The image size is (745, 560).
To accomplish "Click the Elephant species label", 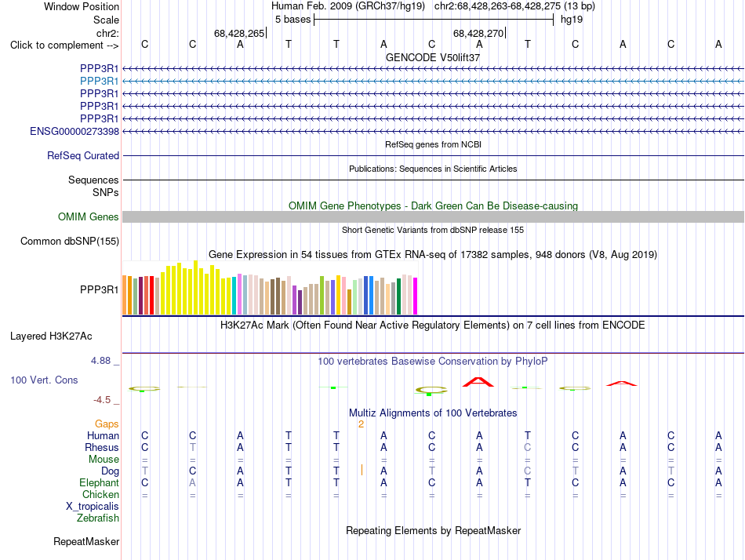I will point(99,483).
